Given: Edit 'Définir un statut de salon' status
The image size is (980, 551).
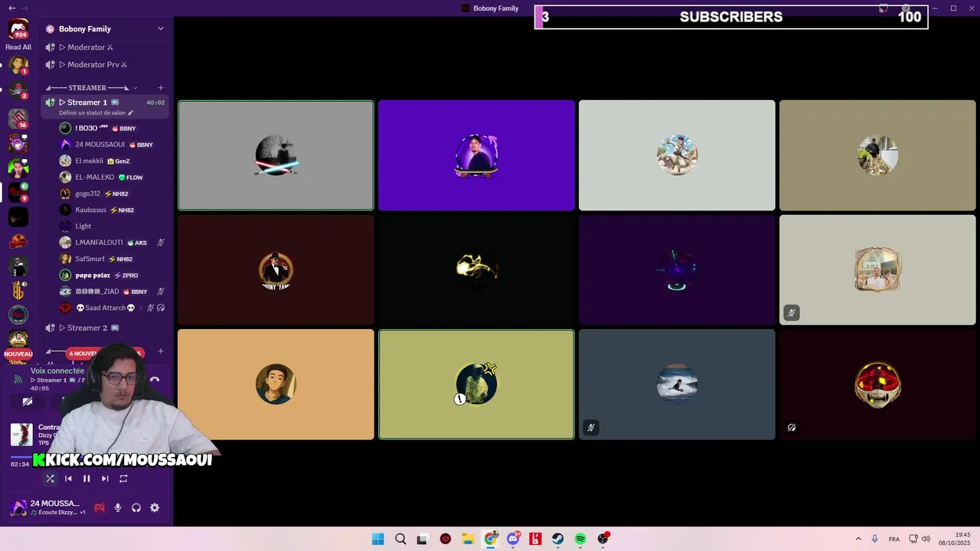Looking at the screenshot, I should tap(96, 113).
